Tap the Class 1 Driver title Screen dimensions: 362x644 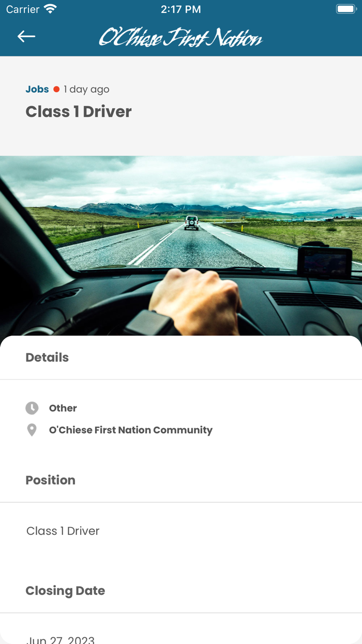[79, 112]
